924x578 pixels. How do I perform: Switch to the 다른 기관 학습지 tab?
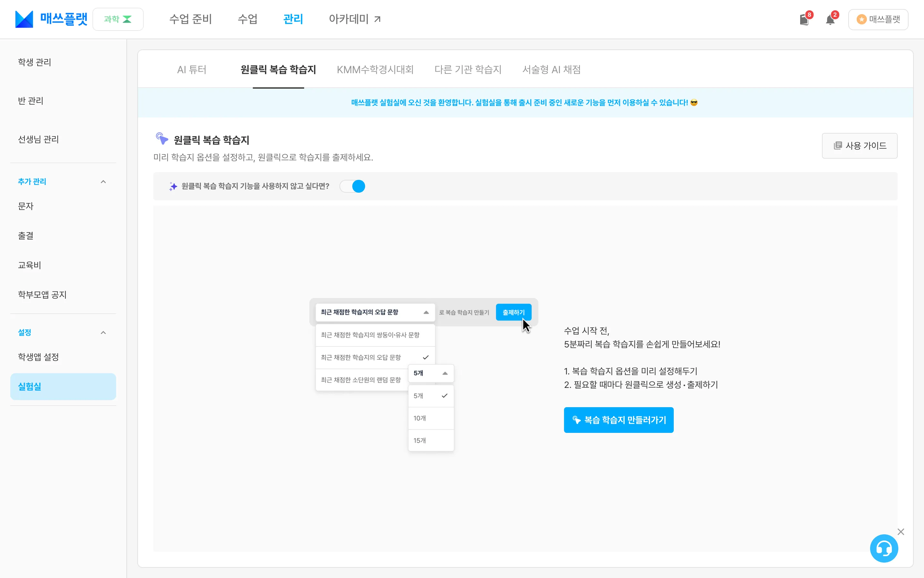[x=468, y=70]
